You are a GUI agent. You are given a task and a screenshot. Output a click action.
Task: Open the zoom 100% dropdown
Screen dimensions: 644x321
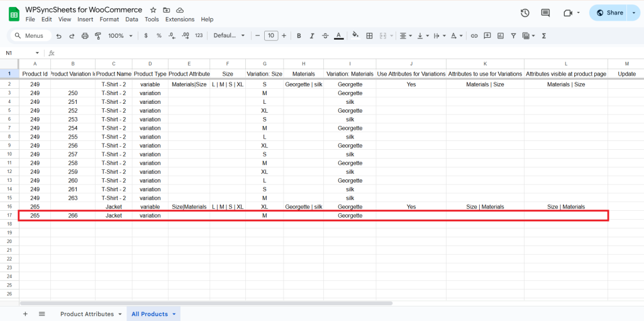[120, 36]
